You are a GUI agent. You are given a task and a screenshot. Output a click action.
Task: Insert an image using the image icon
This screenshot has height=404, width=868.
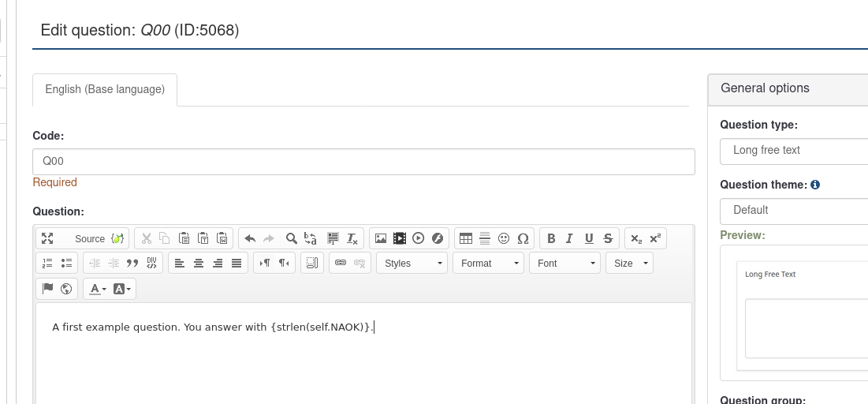[381, 238]
